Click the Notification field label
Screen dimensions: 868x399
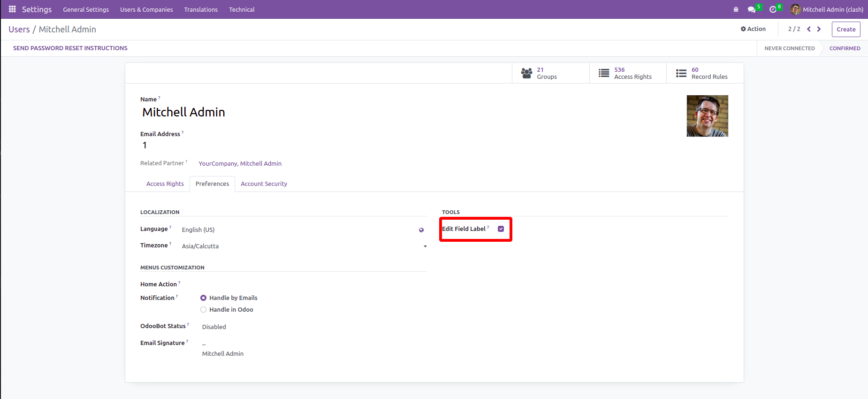point(157,298)
